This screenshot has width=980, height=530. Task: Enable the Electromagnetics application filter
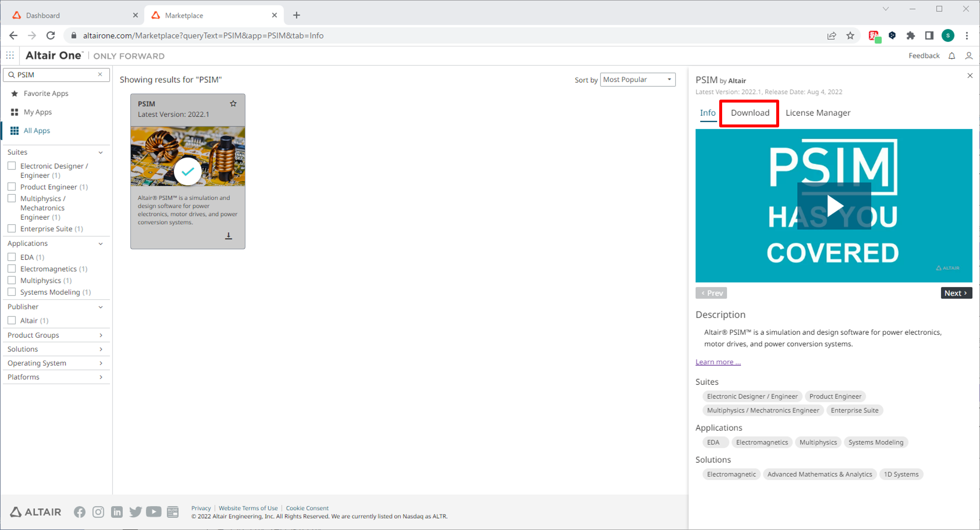coord(12,269)
